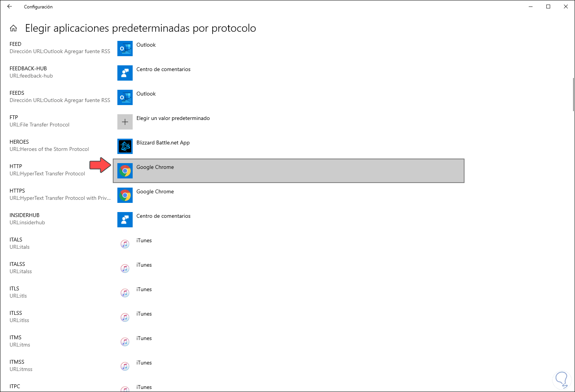575x392 pixels.
Task: Click the Blizzard Battle.net icon for HEROES
Action: pyautogui.click(x=125, y=146)
